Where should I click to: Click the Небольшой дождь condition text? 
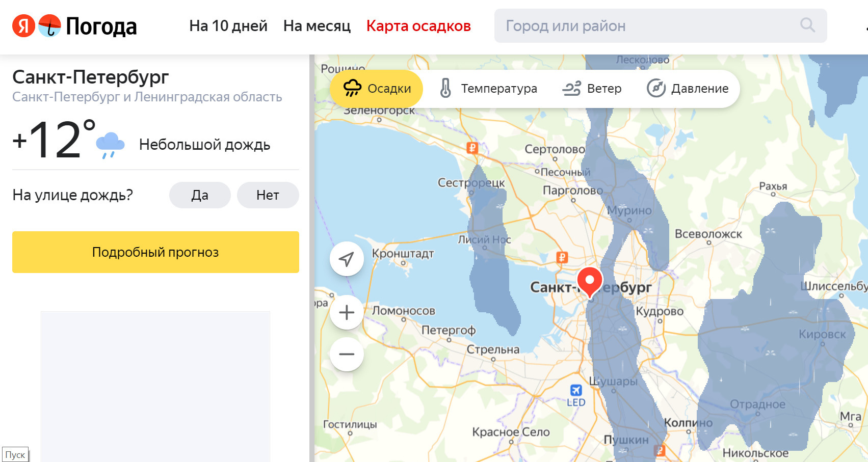tap(204, 145)
